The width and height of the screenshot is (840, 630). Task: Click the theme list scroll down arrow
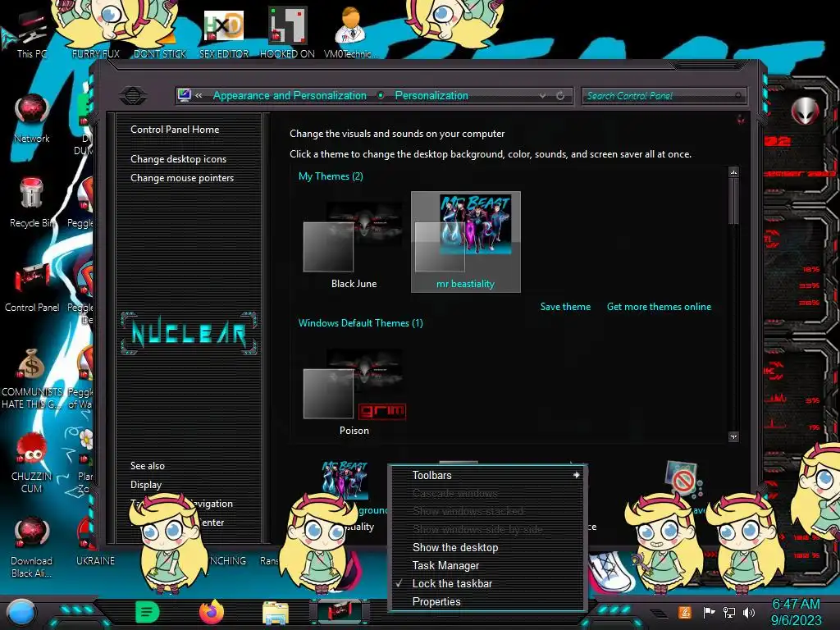point(733,436)
